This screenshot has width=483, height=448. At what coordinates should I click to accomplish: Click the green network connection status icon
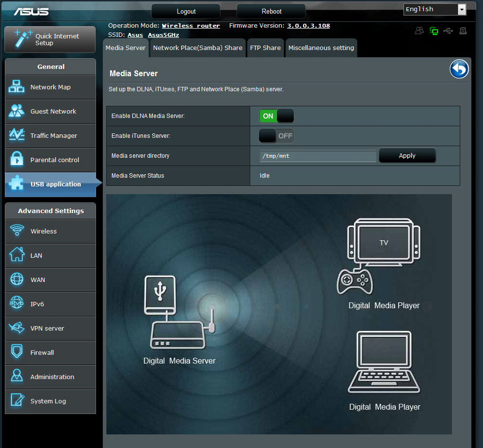[x=434, y=31]
